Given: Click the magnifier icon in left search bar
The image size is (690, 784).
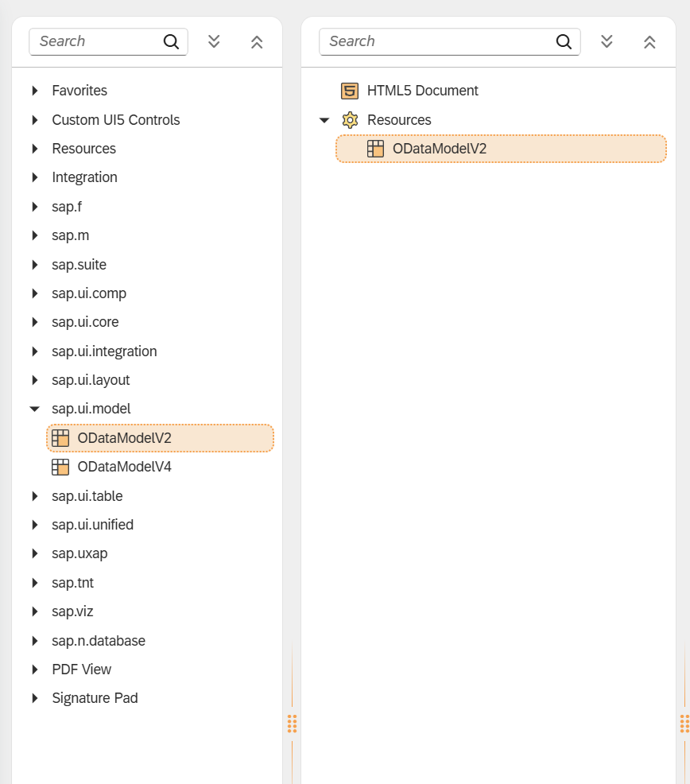Looking at the screenshot, I should 170,41.
